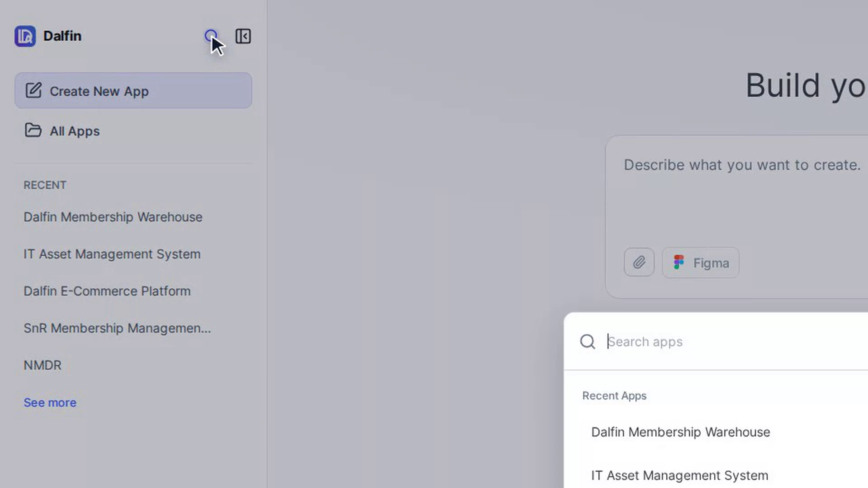The width and height of the screenshot is (868, 488).
Task: Open Dalfin E-Commerce Platform recent app
Action: pyautogui.click(x=107, y=291)
